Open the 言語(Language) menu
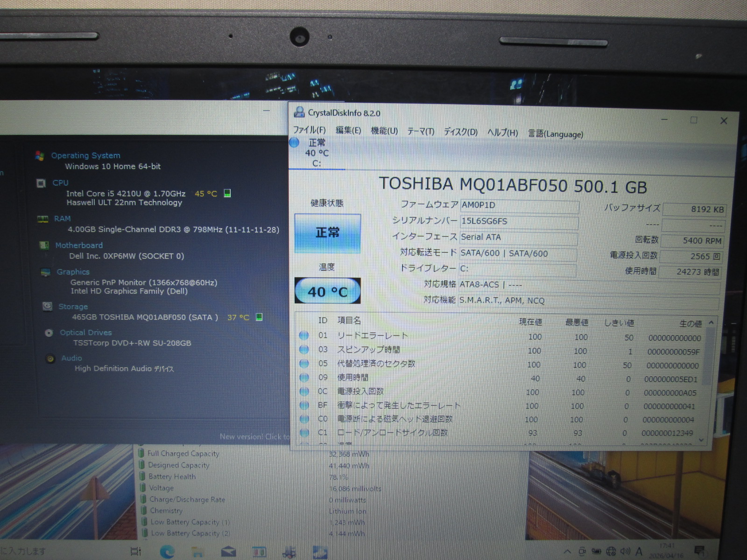747x560 pixels. coord(556,134)
